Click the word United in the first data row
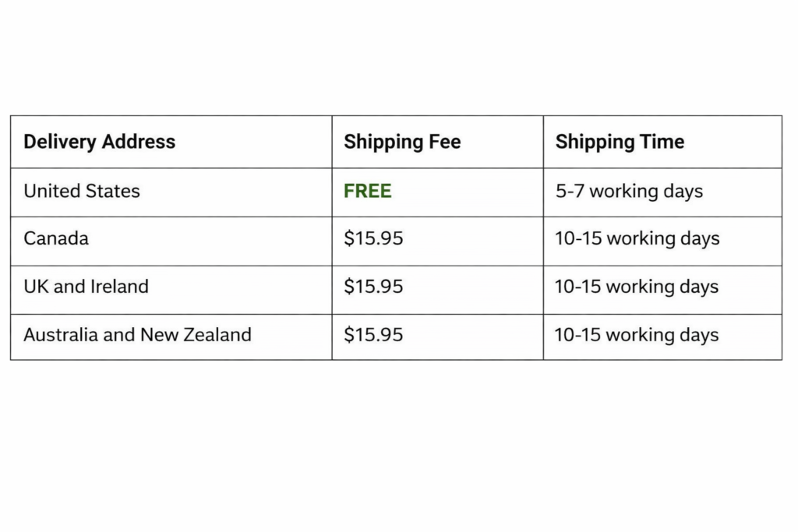 click(49, 191)
